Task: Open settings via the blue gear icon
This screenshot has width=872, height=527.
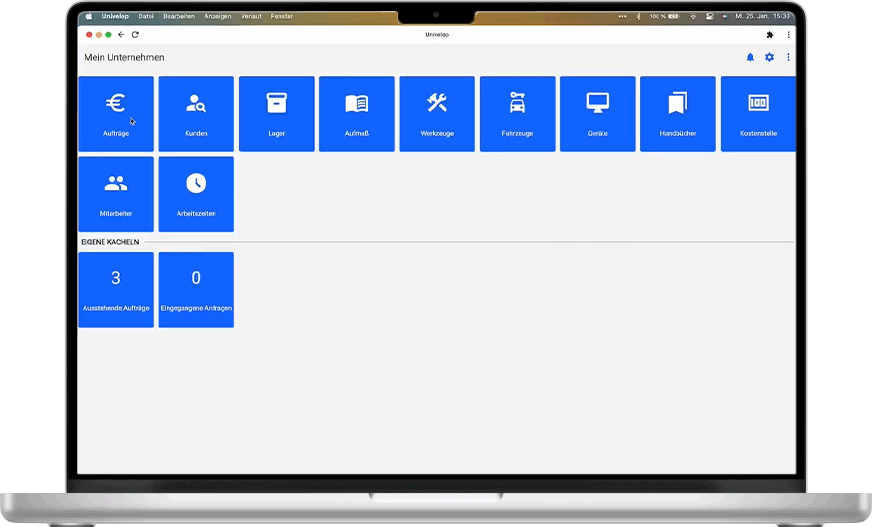Action: click(769, 57)
